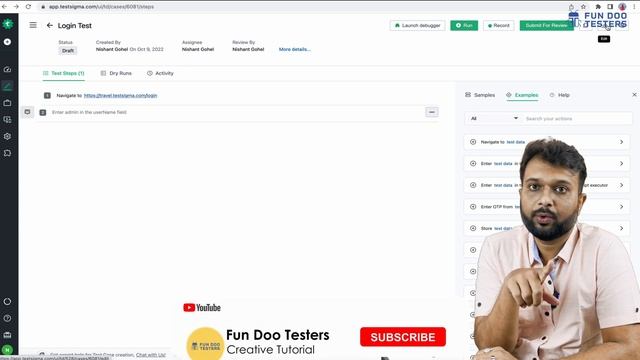Open the test lab devices icon
This screenshot has width=640, height=360.
point(7,120)
